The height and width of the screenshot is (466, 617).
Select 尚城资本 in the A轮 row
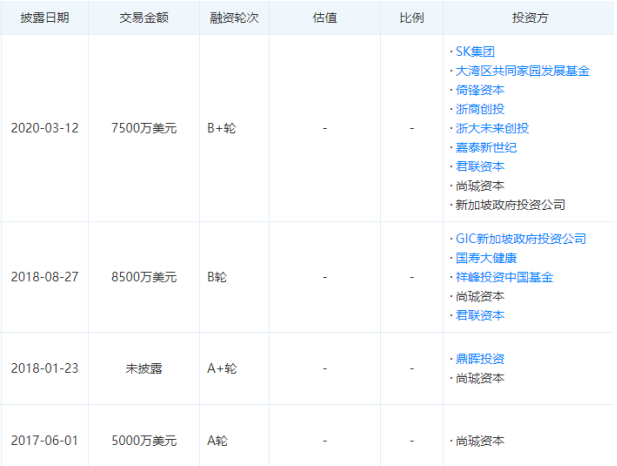pyautogui.click(x=480, y=441)
